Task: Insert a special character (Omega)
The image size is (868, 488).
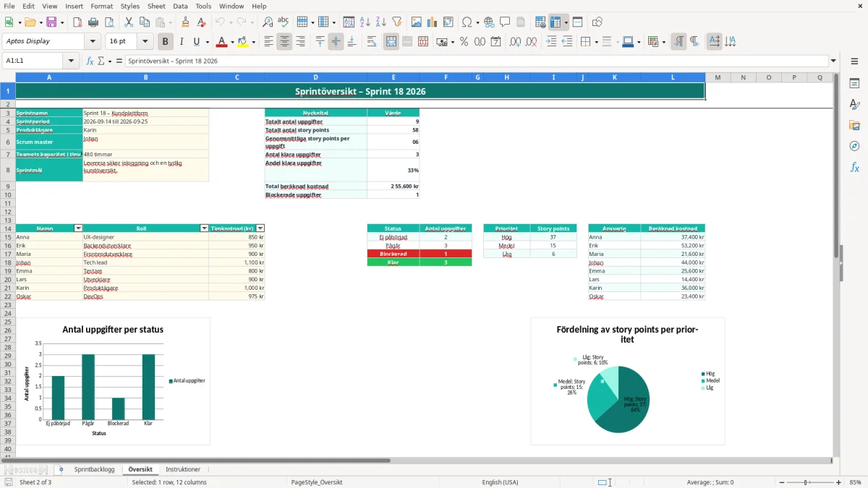Action: pos(466,22)
